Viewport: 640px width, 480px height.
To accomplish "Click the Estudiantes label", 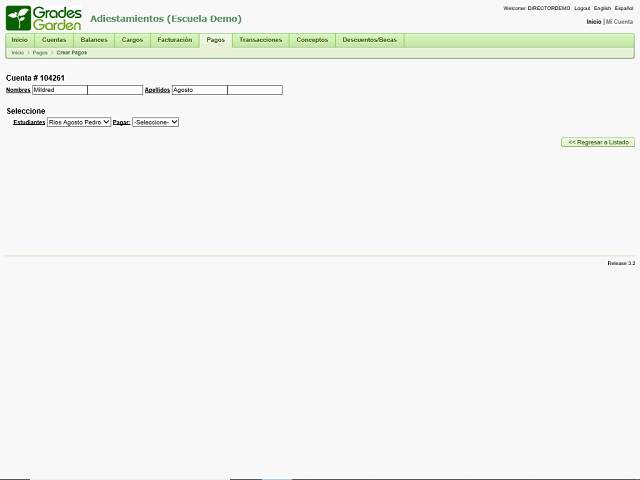I will (29, 122).
